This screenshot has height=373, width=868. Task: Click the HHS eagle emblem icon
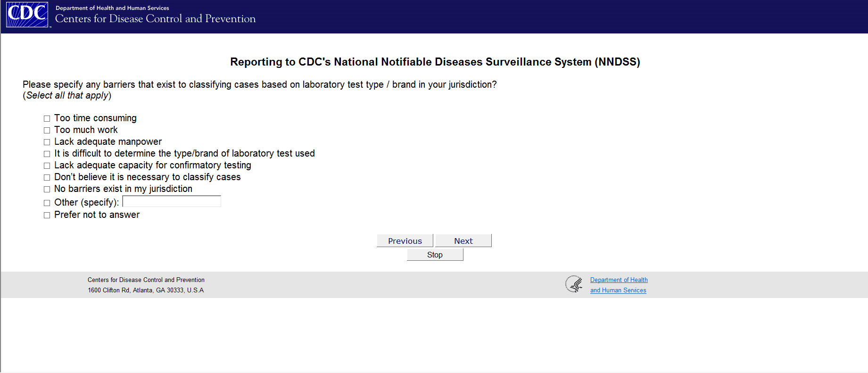574,284
